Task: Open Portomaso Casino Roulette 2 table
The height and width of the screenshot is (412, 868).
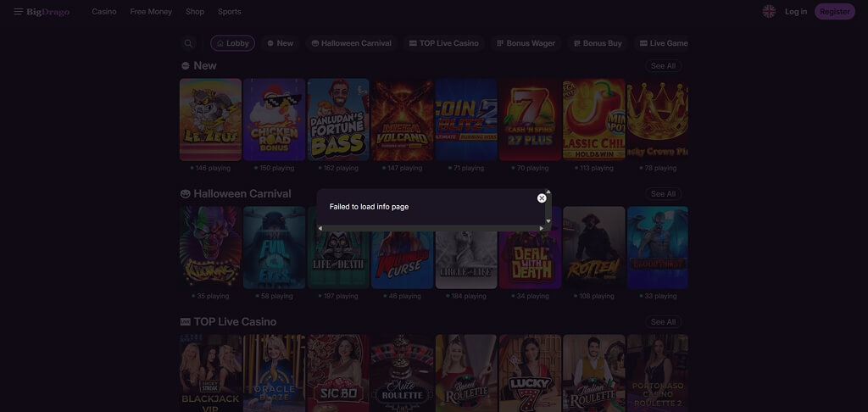Action: pos(658,373)
